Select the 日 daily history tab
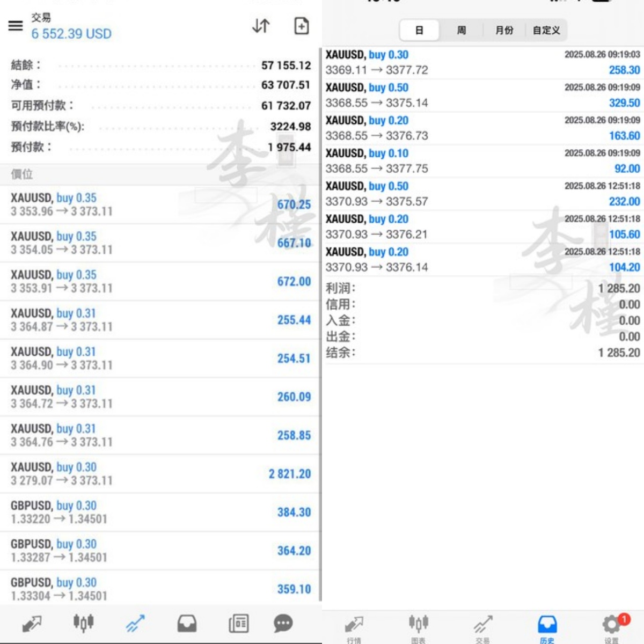This screenshot has width=644, height=644. [x=419, y=31]
